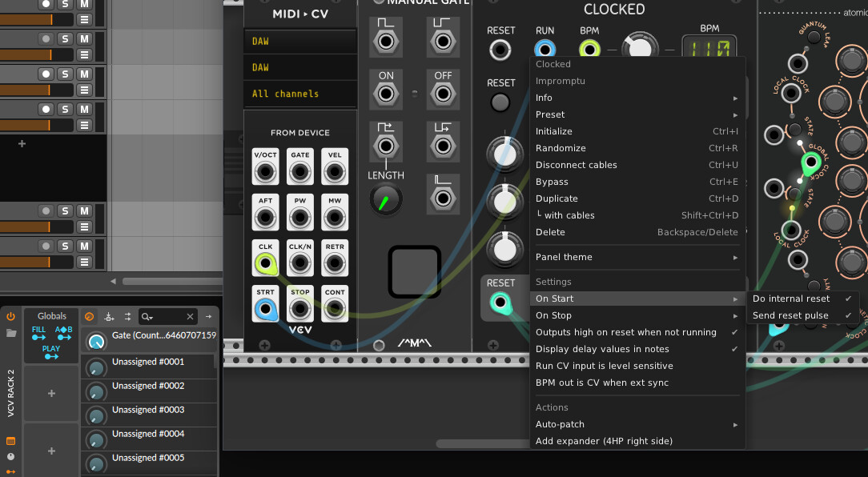Screen dimensions: 868x477
Task: Open MIDI driver dropdown at top of MIDI-CV
Action: [300, 41]
